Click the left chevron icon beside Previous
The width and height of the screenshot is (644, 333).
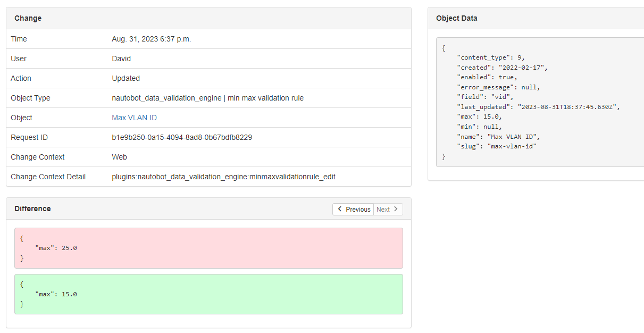[340, 210]
